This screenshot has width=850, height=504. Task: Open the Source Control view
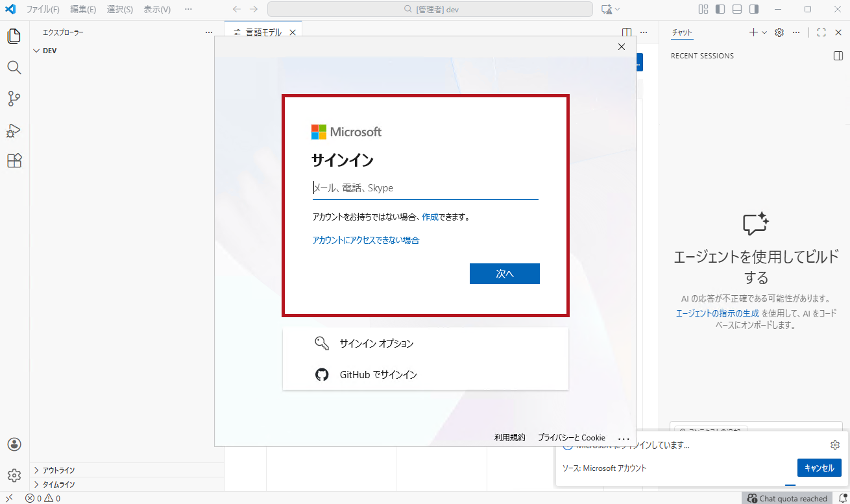14,98
